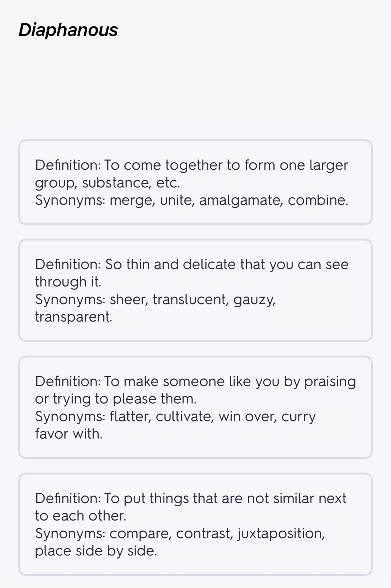The image size is (391, 588).
Task: Click the text 'or trying to please them.'
Action: point(116,399)
